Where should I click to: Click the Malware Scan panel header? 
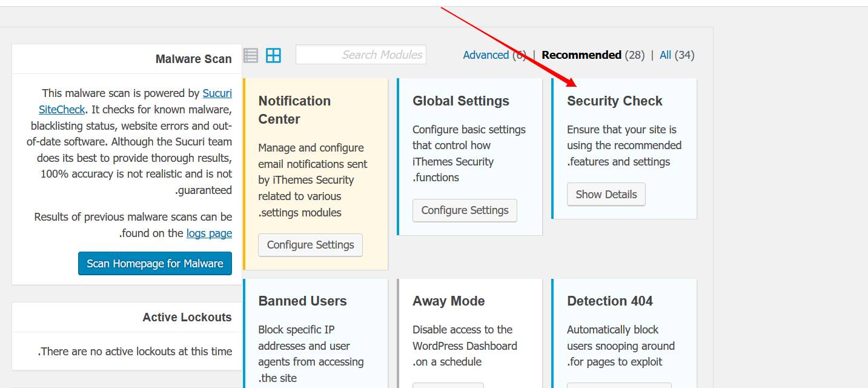click(127, 59)
